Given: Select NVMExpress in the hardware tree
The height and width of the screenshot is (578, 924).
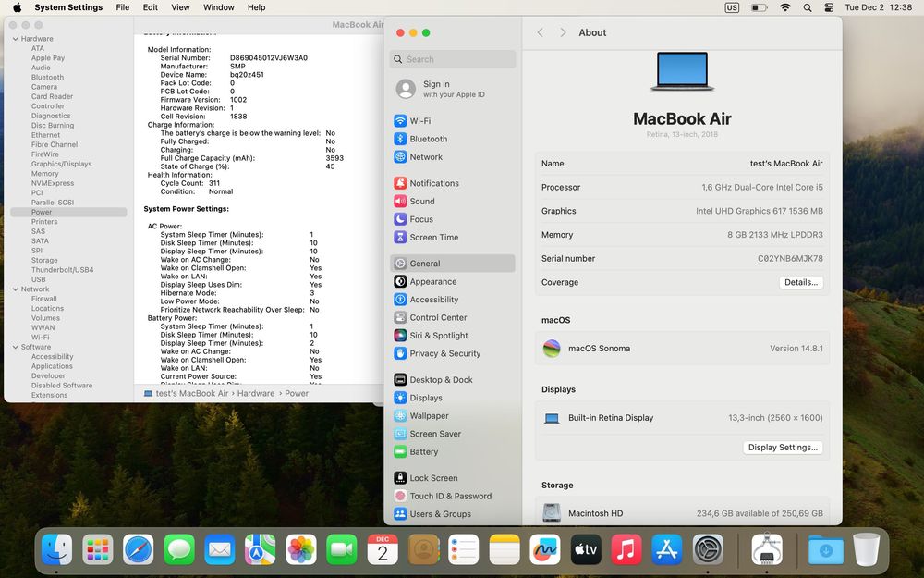Looking at the screenshot, I should click(x=53, y=183).
